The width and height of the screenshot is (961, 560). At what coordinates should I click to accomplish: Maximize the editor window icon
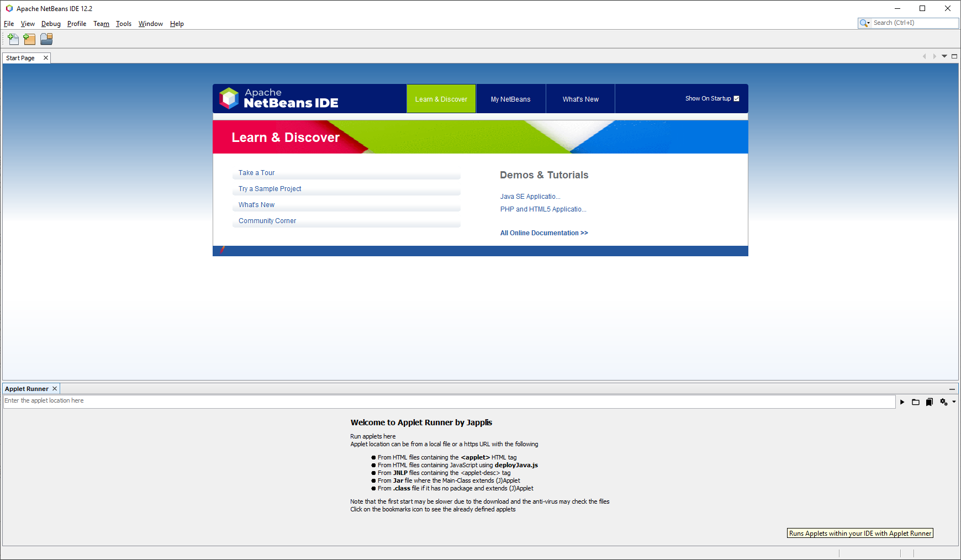point(954,56)
